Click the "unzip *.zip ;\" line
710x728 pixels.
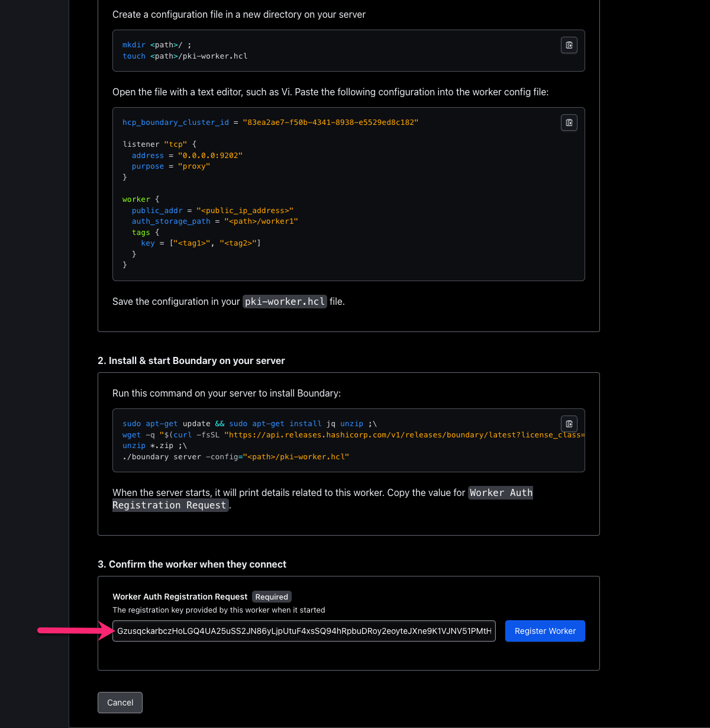(154, 446)
